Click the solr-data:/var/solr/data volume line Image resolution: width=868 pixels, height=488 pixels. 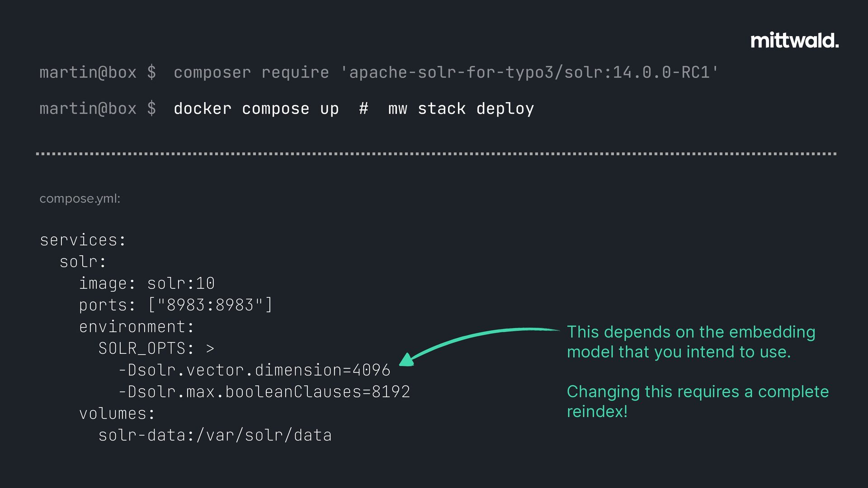tap(215, 435)
